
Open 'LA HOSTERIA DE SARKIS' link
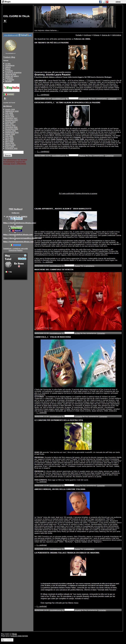(x=16, y=217)
